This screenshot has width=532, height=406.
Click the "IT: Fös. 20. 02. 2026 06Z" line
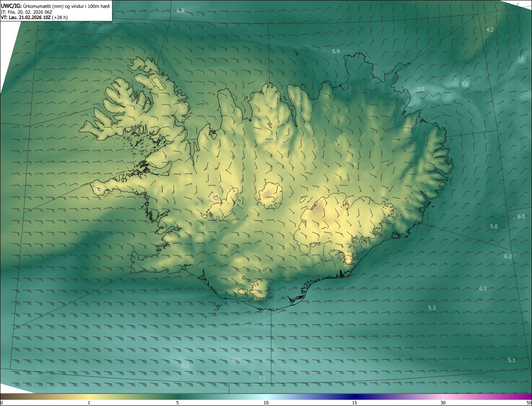tap(27, 12)
